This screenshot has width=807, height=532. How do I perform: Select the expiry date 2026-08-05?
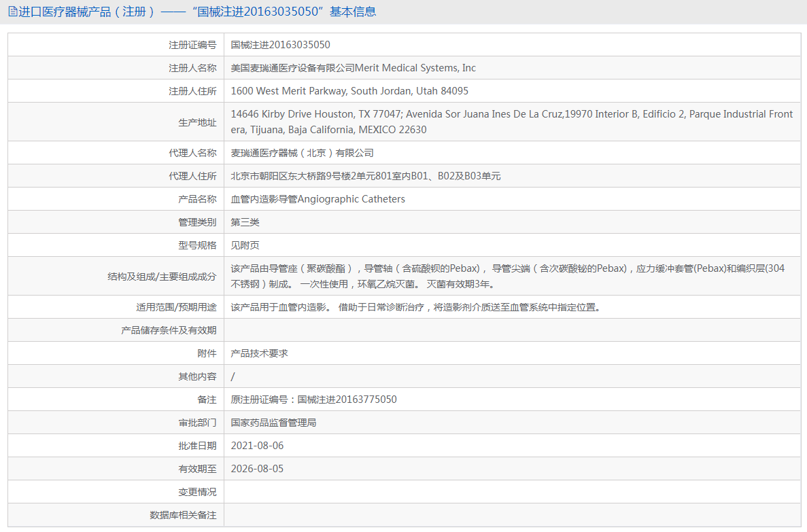click(x=258, y=469)
